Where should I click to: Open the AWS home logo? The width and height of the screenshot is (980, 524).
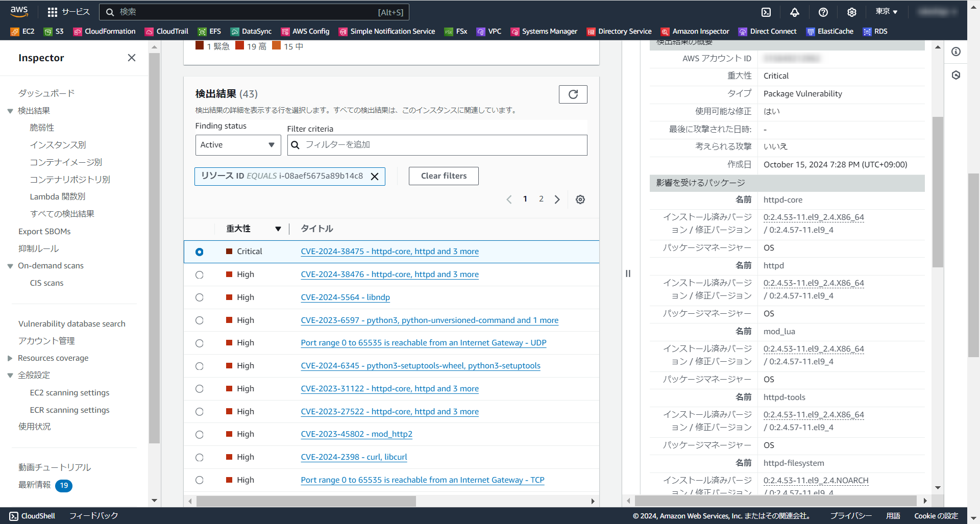pos(19,11)
